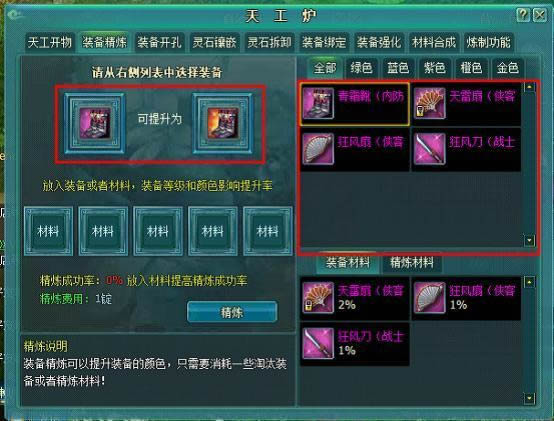The image size is (554, 421).
Task: Click the first 材料 material slot
Action: coord(48,231)
